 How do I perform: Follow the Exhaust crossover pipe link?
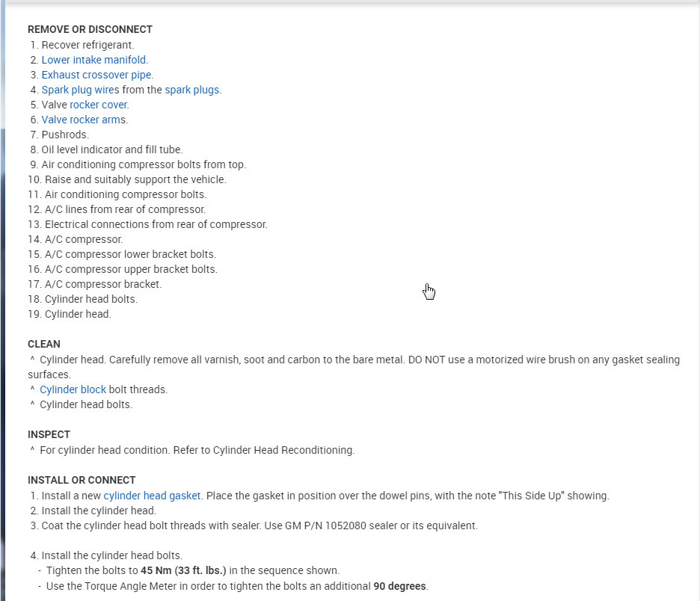[96, 75]
